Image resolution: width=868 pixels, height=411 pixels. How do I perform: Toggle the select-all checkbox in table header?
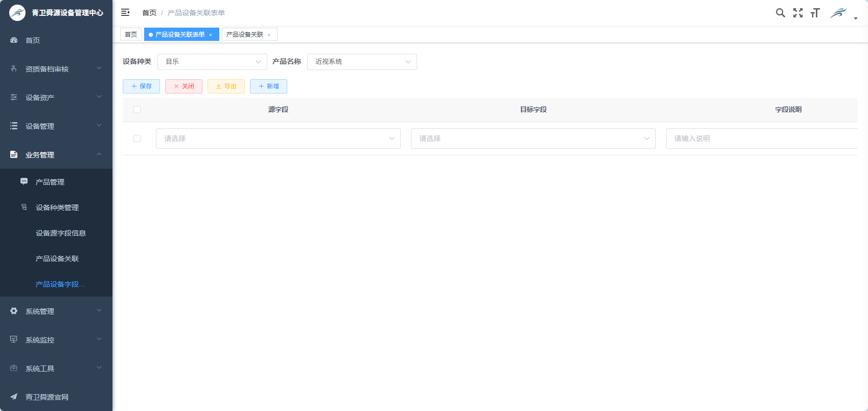(x=137, y=109)
